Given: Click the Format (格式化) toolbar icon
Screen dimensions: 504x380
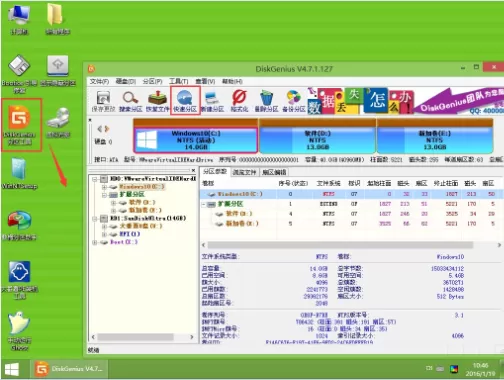Looking at the screenshot, I should coord(239,101).
